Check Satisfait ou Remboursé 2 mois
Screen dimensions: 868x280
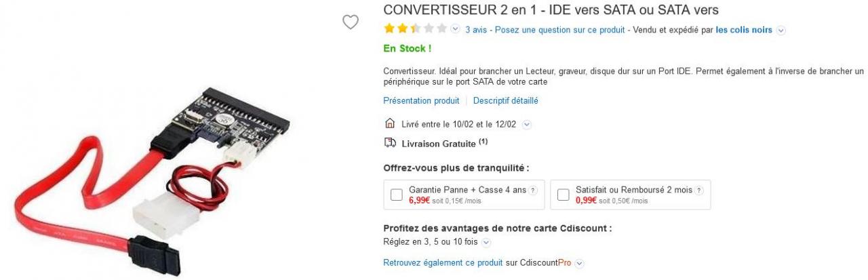click(x=563, y=195)
